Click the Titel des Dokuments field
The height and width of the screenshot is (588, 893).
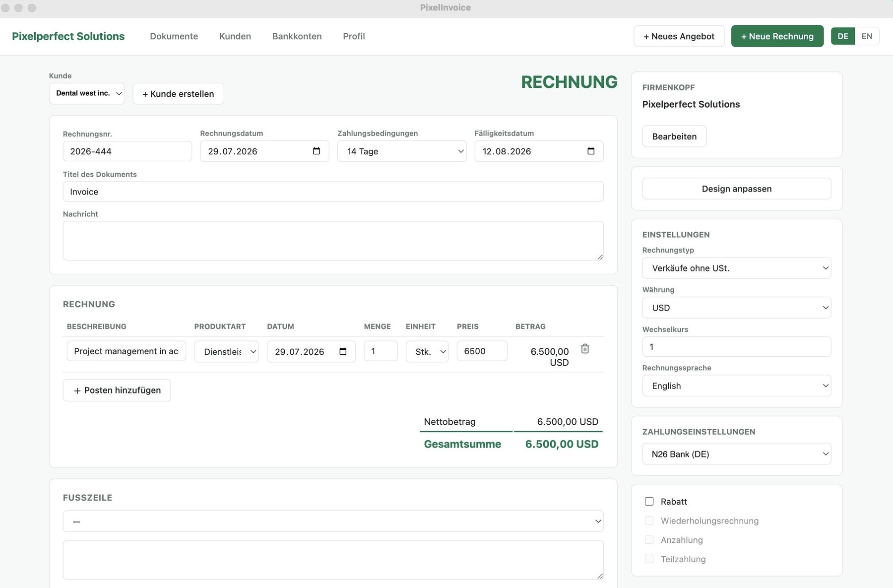[x=333, y=192]
